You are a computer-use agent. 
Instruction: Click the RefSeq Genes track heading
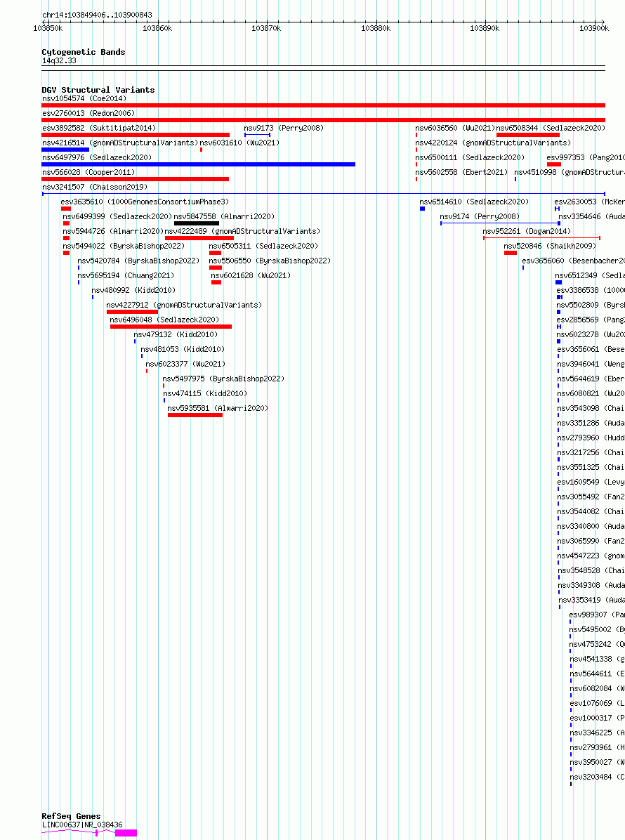(71, 816)
